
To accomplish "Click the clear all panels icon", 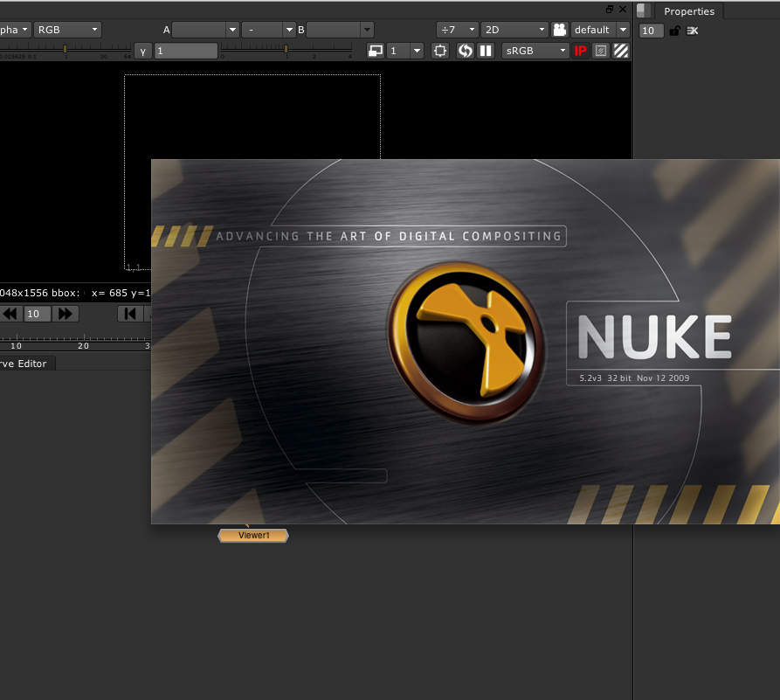I will (x=693, y=31).
